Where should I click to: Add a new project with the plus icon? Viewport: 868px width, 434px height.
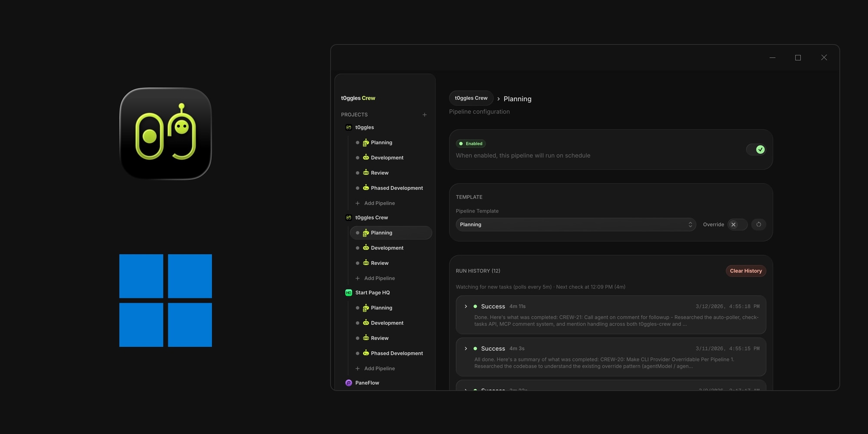pos(424,115)
